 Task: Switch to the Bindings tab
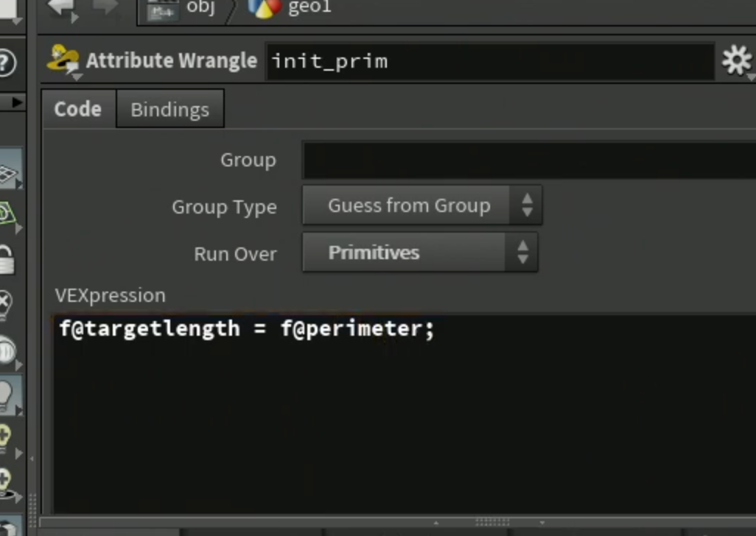pyautogui.click(x=170, y=109)
